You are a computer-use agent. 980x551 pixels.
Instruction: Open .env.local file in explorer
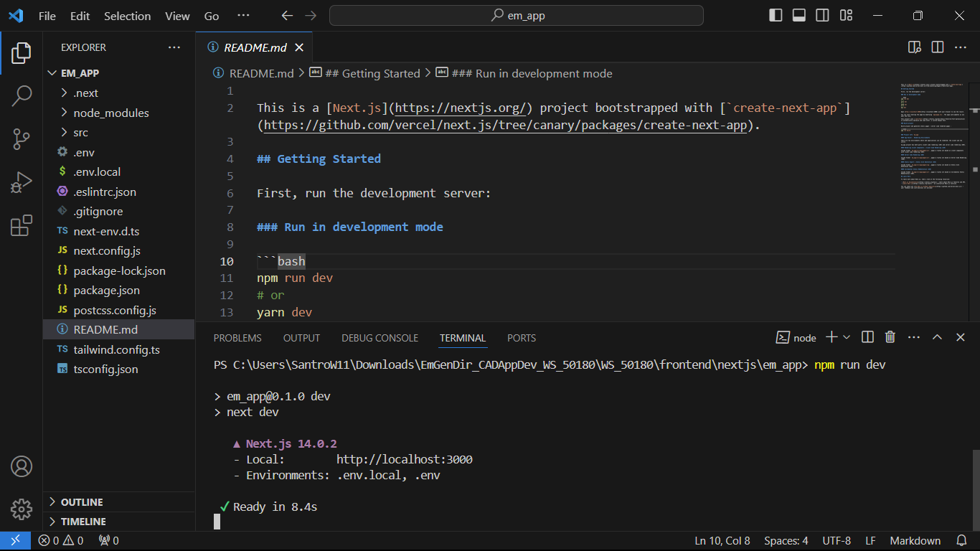click(x=97, y=172)
